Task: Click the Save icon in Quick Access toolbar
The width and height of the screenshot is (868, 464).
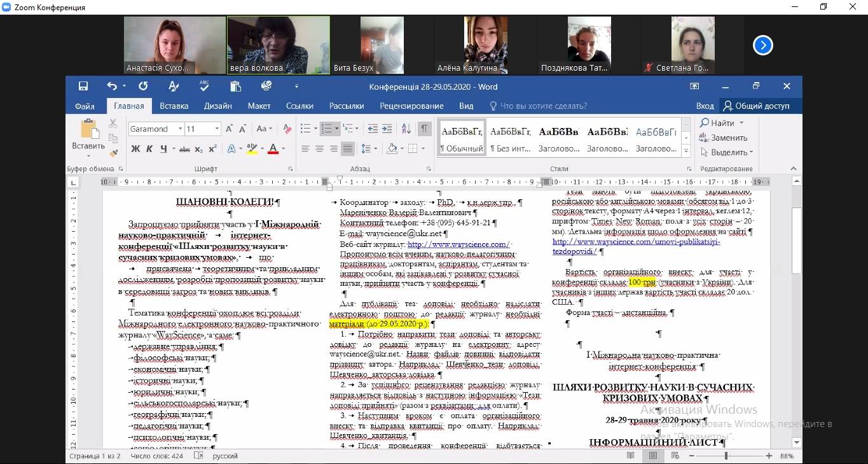Action: click(x=83, y=87)
